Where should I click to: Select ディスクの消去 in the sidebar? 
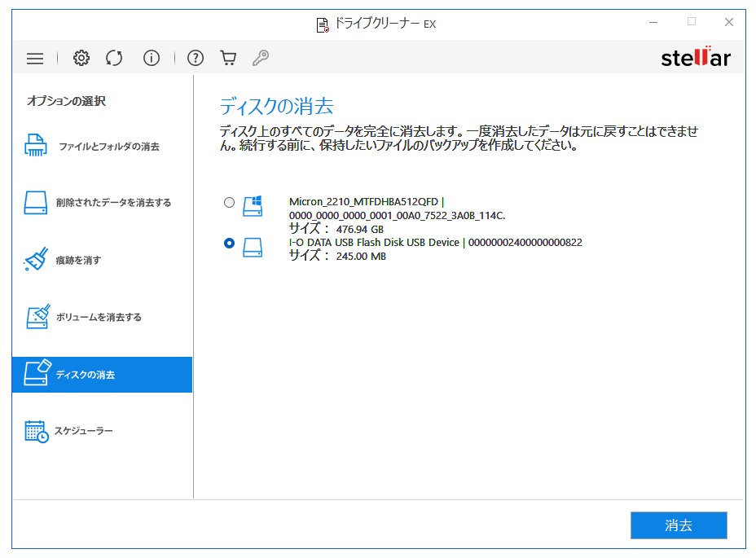[x=102, y=375]
